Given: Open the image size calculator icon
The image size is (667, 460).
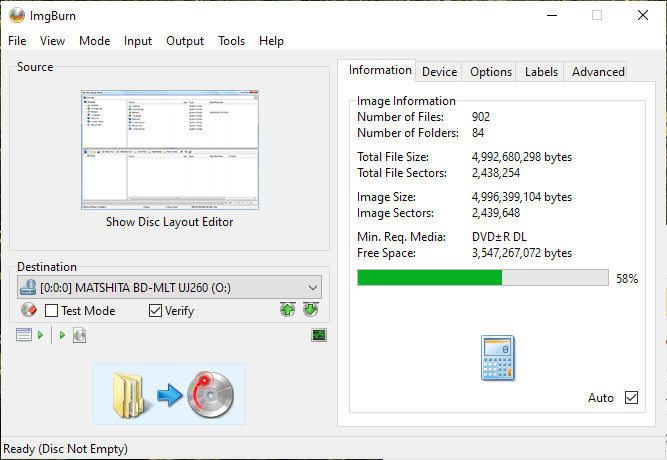Looking at the screenshot, I should coord(496,357).
